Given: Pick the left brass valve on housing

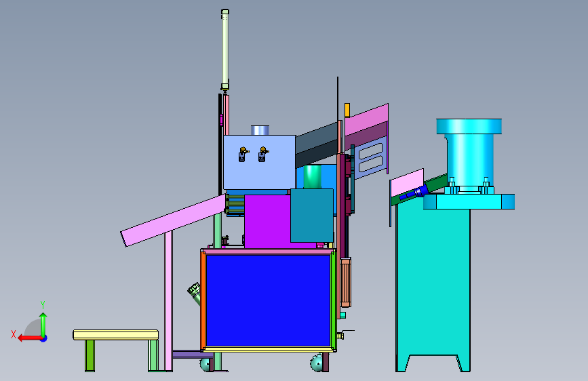Looking at the screenshot, I should point(243,154).
